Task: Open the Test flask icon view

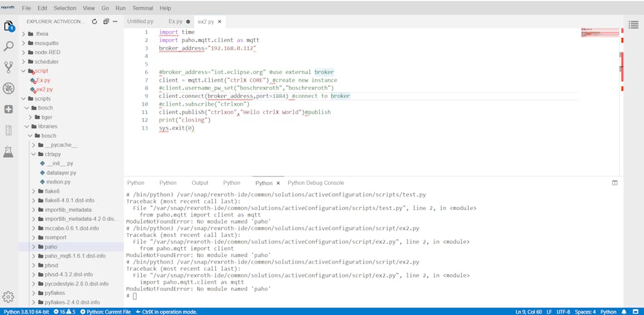Action: (x=8, y=152)
